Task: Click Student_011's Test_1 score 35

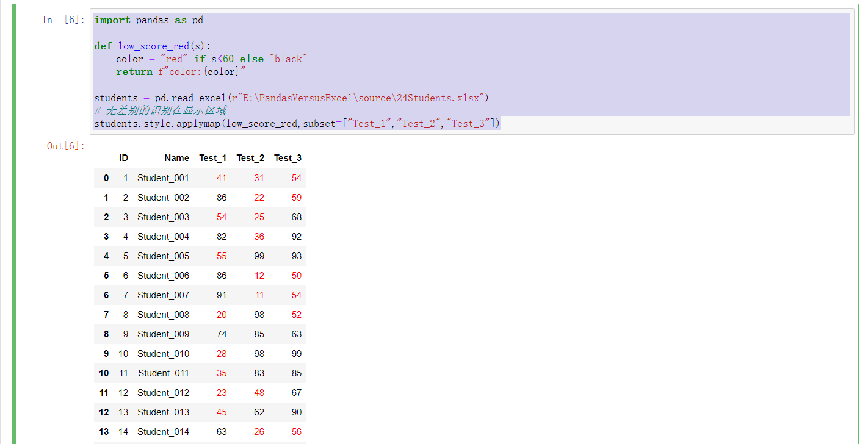Action: click(222, 373)
